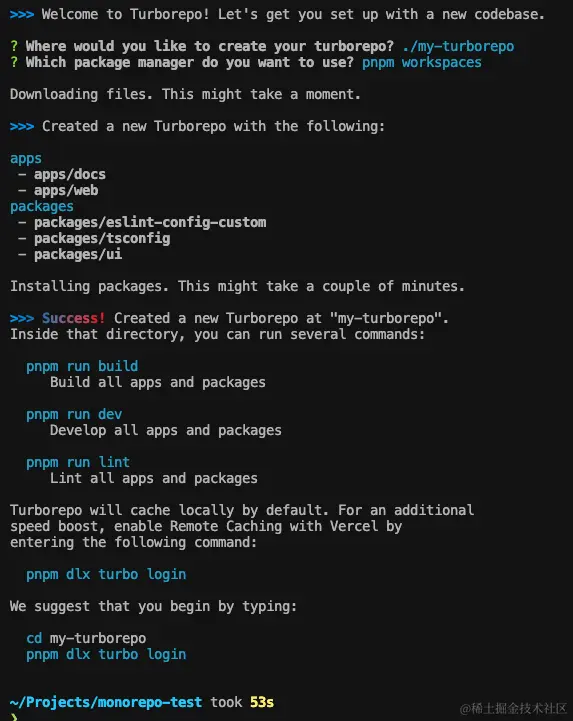The height and width of the screenshot is (721, 573).
Task: Click the 'pnpm workspaces' answer text
Action: [422, 63]
